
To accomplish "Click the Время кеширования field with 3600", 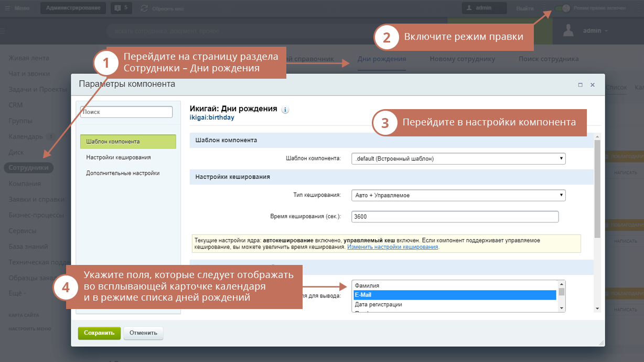I will tap(455, 217).
